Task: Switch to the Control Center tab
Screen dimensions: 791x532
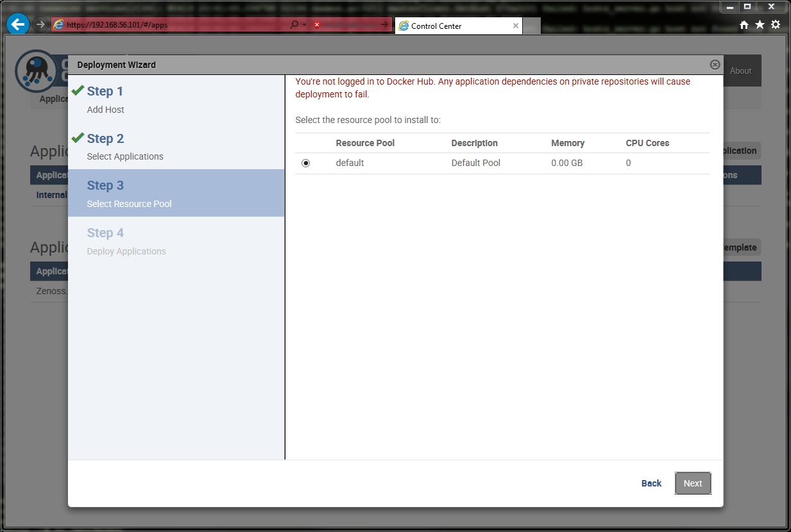Action: click(449, 26)
